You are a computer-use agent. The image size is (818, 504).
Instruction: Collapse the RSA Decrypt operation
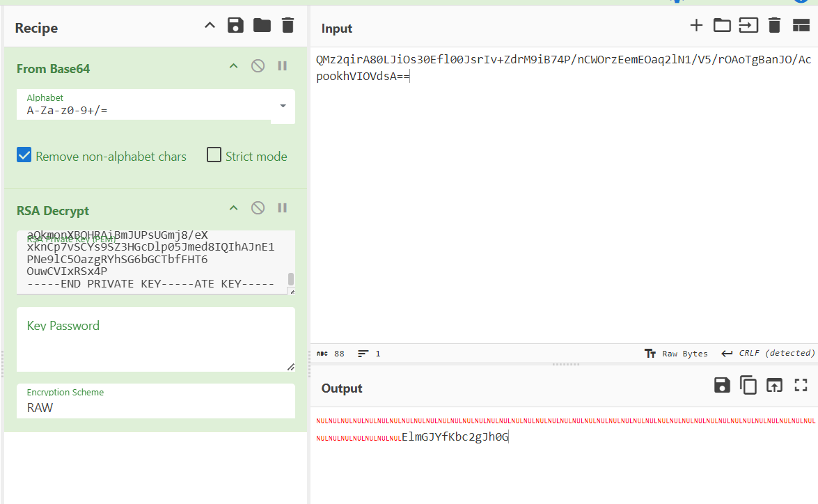tap(234, 208)
